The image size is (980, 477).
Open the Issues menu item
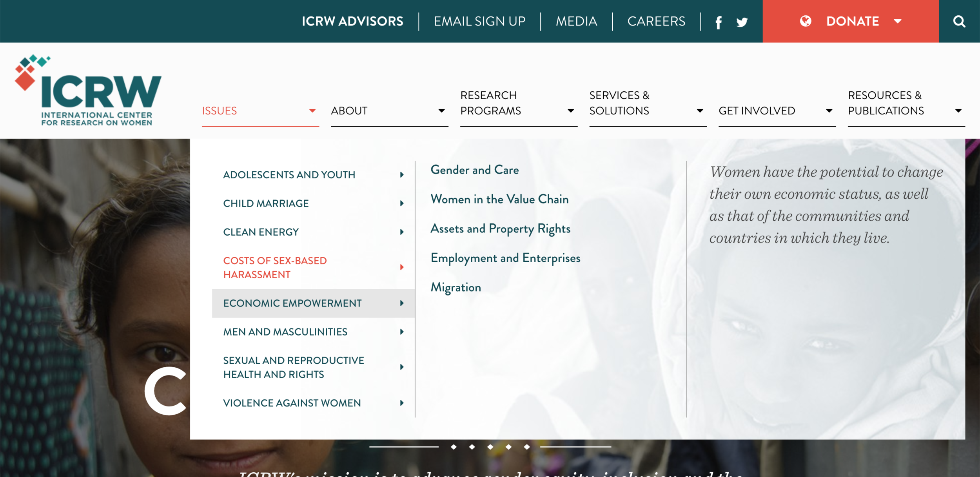220,111
